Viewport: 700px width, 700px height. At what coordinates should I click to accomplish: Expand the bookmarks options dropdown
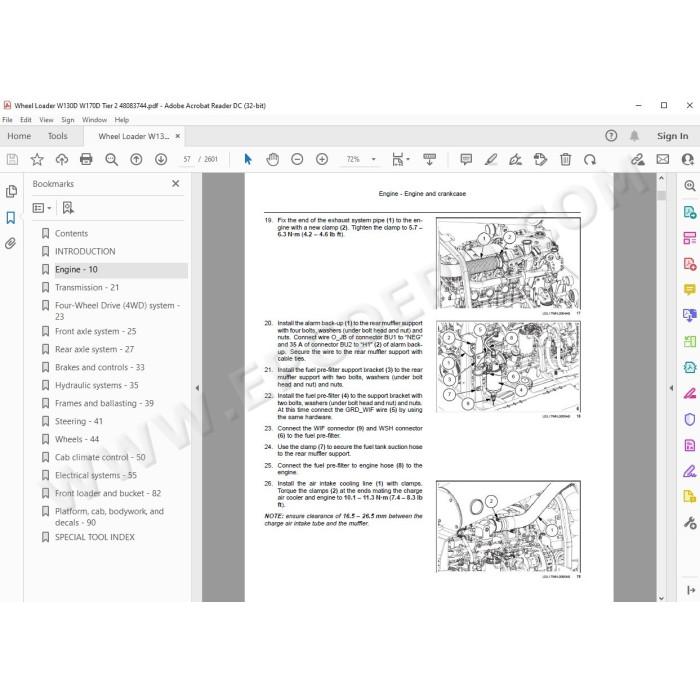(42, 208)
